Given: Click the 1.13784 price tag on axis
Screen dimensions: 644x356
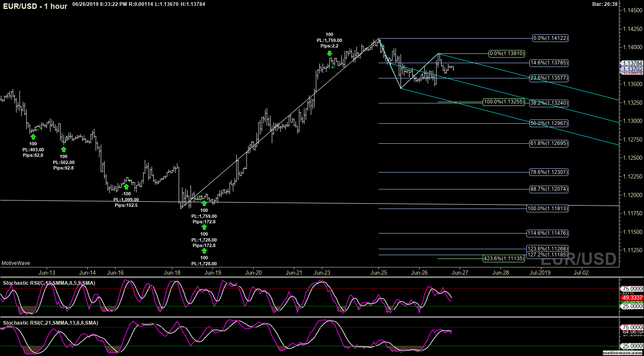Looking at the screenshot, I should coord(632,64).
